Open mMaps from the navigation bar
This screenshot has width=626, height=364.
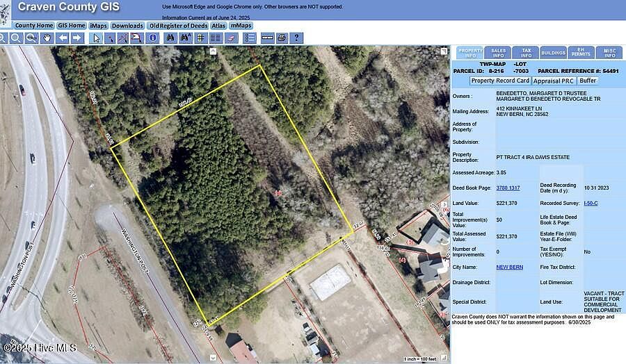(x=241, y=26)
